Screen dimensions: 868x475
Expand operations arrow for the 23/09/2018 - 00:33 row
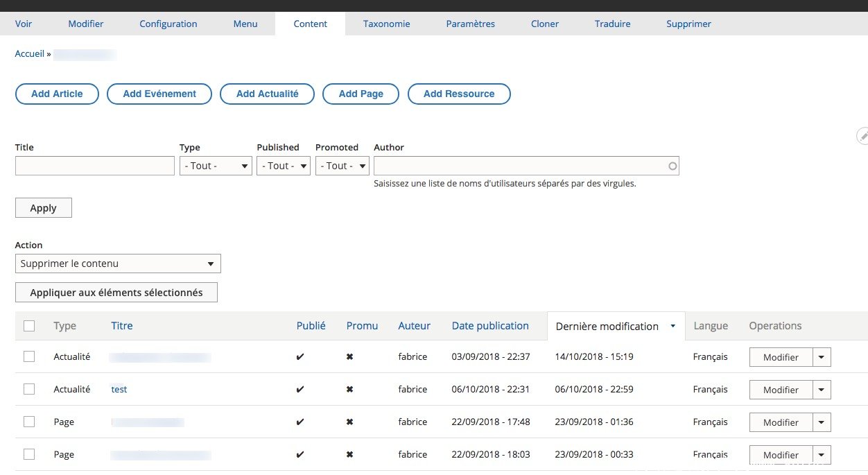point(822,455)
